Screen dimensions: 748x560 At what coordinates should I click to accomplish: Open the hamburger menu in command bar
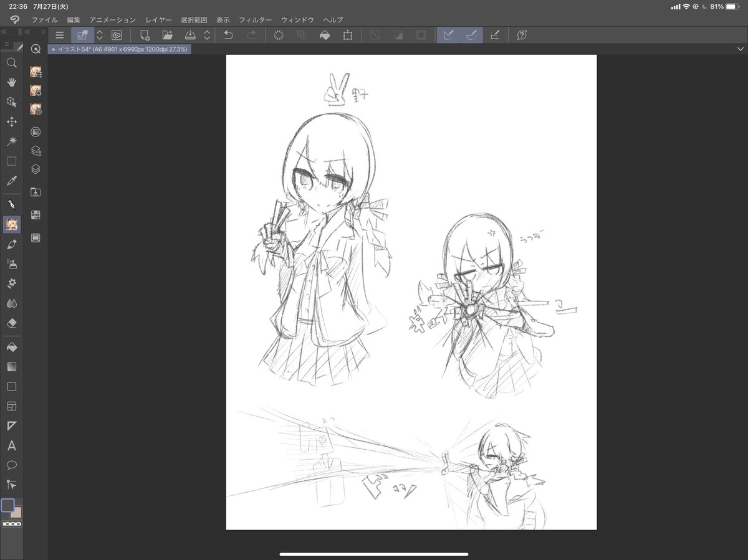pyautogui.click(x=59, y=35)
